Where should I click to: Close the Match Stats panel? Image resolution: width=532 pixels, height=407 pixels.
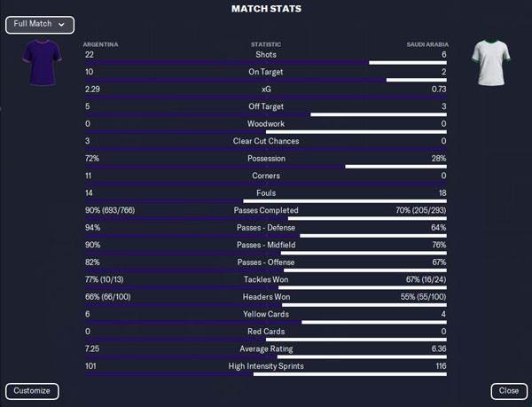[x=509, y=390]
